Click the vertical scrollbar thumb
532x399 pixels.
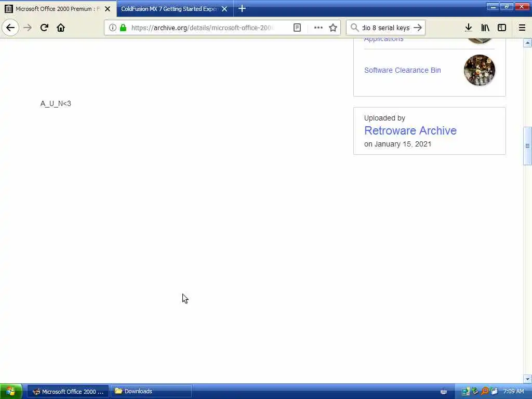click(527, 146)
